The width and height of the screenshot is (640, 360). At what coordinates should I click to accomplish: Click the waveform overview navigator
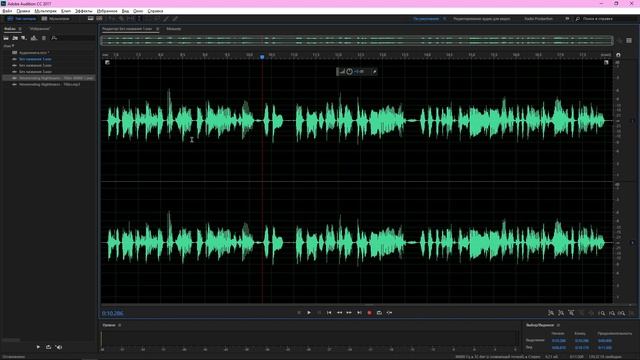point(357,40)
